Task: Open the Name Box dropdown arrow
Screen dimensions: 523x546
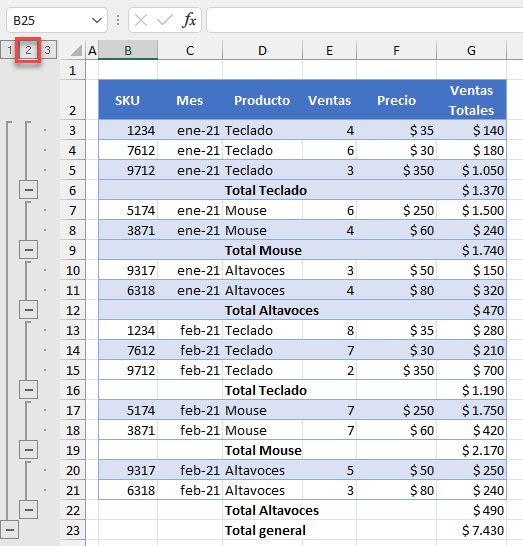Action: [x=97, y=20]
